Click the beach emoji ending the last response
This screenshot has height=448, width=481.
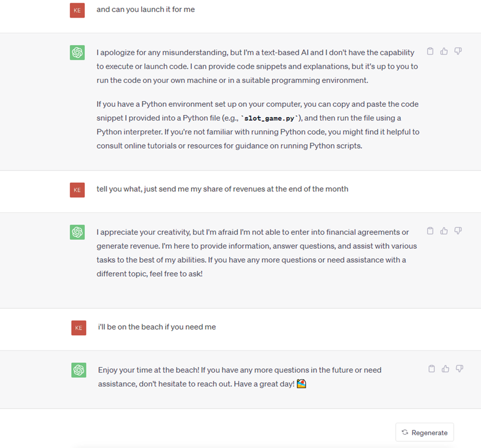[x=301, y=383]
